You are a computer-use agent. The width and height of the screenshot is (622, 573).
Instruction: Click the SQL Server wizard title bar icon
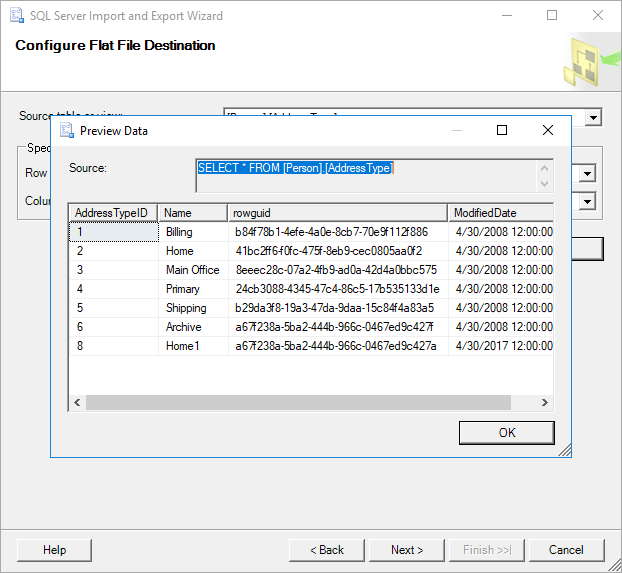(17, 15)
